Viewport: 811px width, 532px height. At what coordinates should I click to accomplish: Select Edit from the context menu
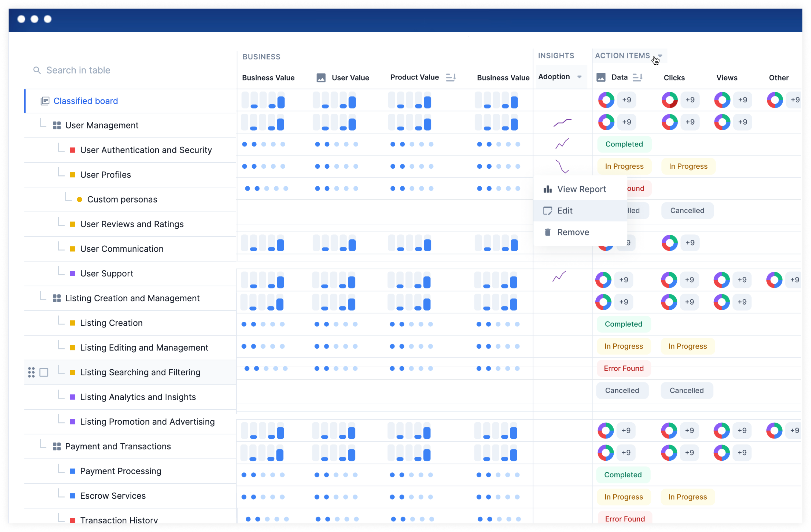pos(565,210)
